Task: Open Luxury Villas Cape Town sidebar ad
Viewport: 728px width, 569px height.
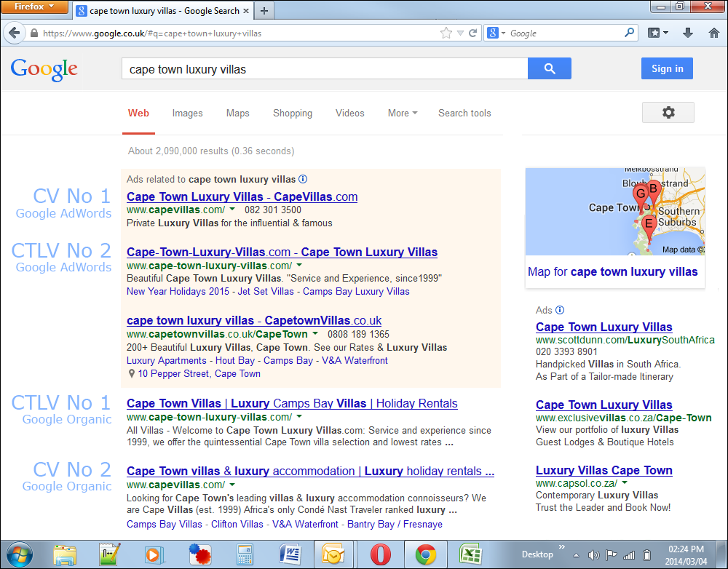Action: (x=604, y=471)
